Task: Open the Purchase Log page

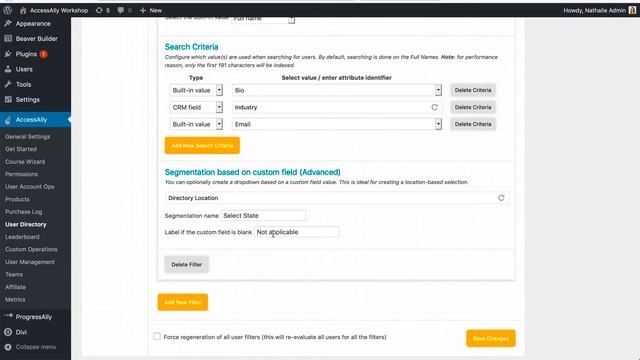Action: click(24, 212)
